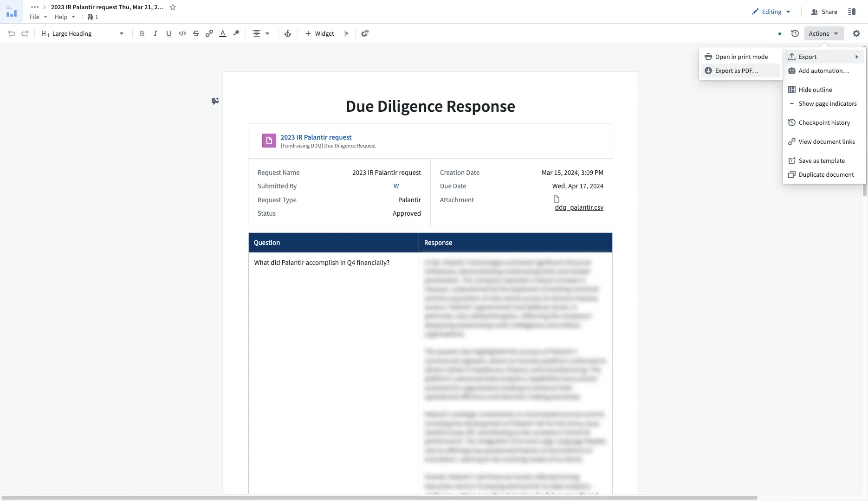Select Hide outline option
This screenshot has height=501, width=868.
point(823,90)
